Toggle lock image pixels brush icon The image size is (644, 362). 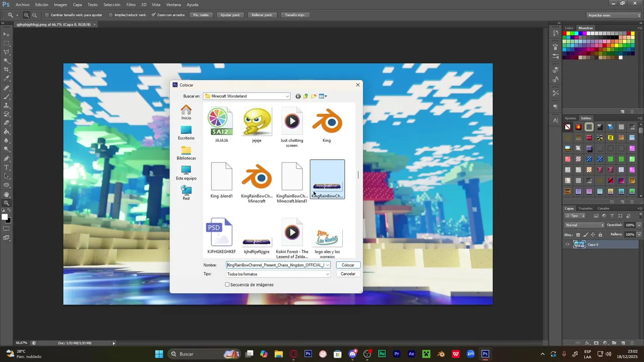click(585, 235)
